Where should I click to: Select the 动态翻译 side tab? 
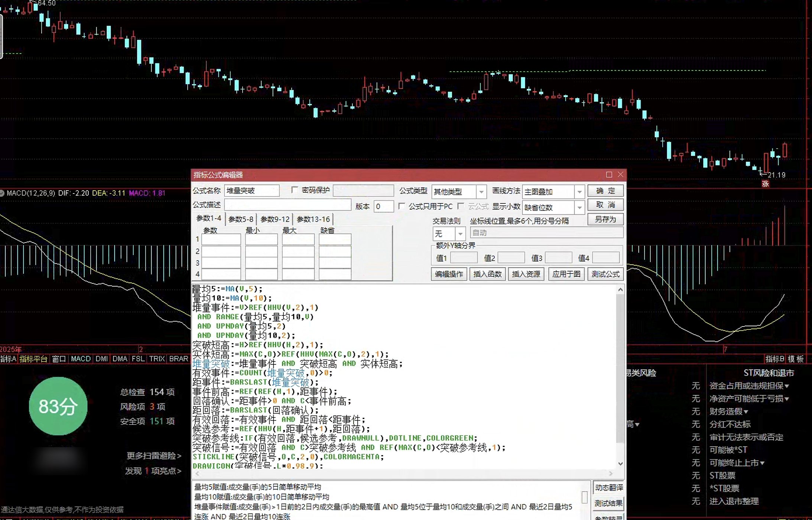click(x=608, y=488)
